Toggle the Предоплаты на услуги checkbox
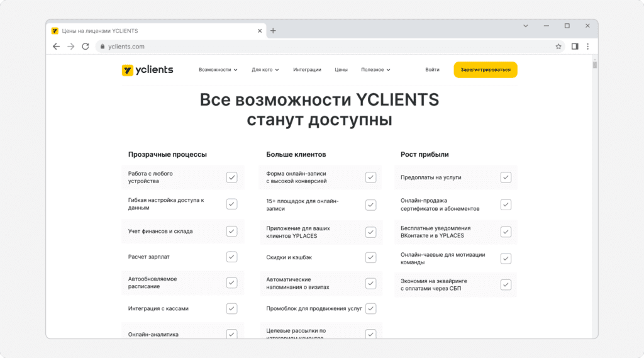Screen dimensions: 644x358 (506, 177)
